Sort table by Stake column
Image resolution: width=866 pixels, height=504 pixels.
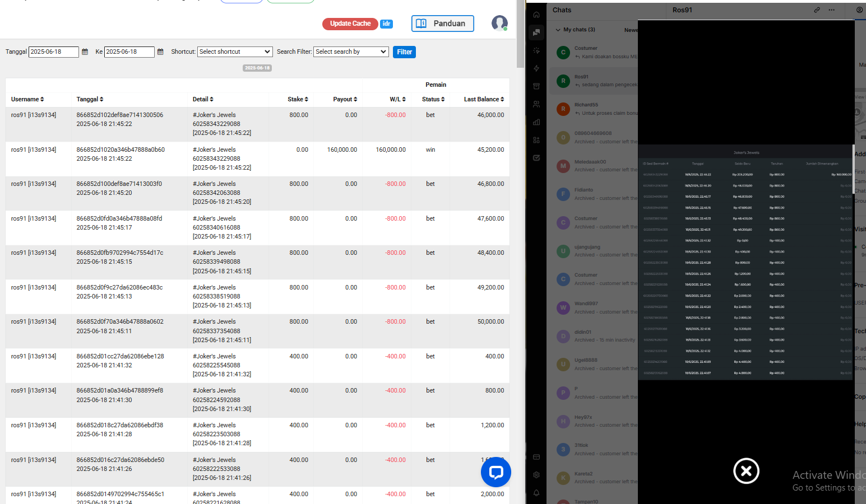coord(298,99)
